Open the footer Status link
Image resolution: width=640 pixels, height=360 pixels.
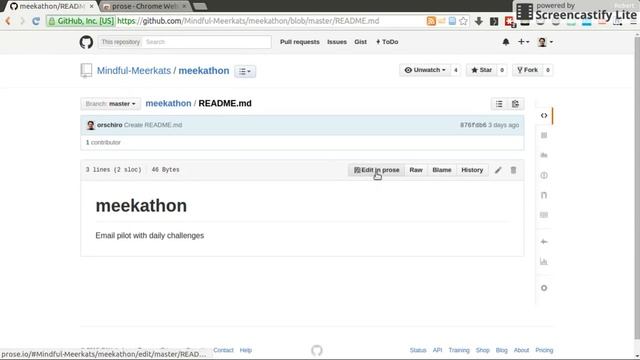[418, 350]
